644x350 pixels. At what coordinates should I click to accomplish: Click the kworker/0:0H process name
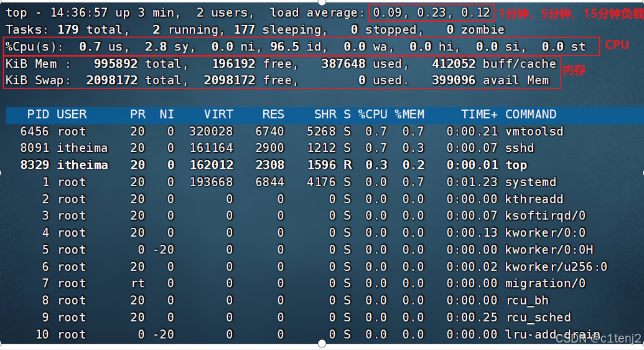click(x=549, y=250)
